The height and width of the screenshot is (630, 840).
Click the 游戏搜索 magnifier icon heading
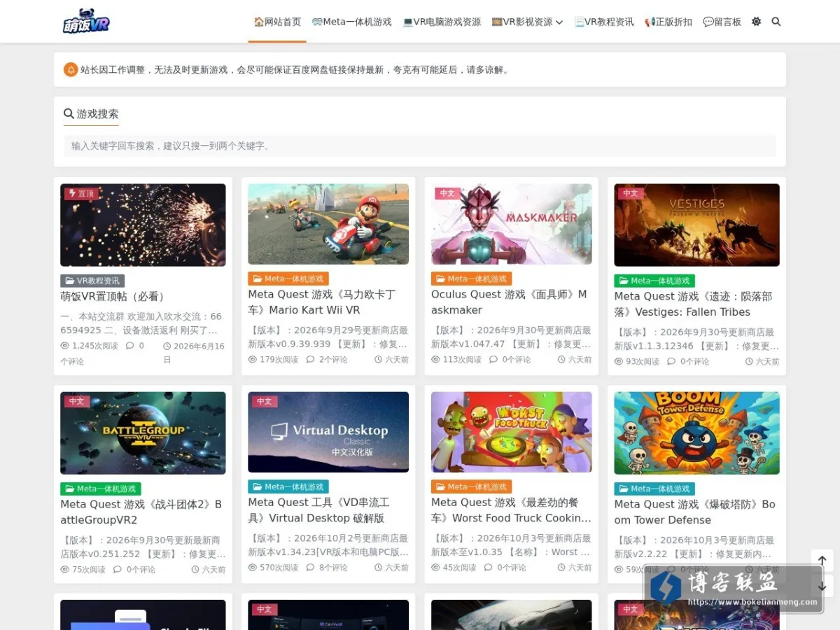coord(69,113)
